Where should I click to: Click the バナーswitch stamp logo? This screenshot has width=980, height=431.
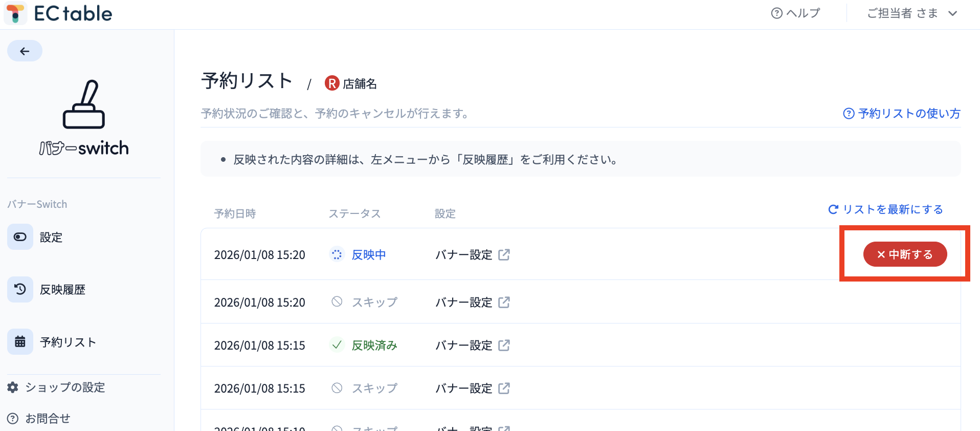pos(84,118)
